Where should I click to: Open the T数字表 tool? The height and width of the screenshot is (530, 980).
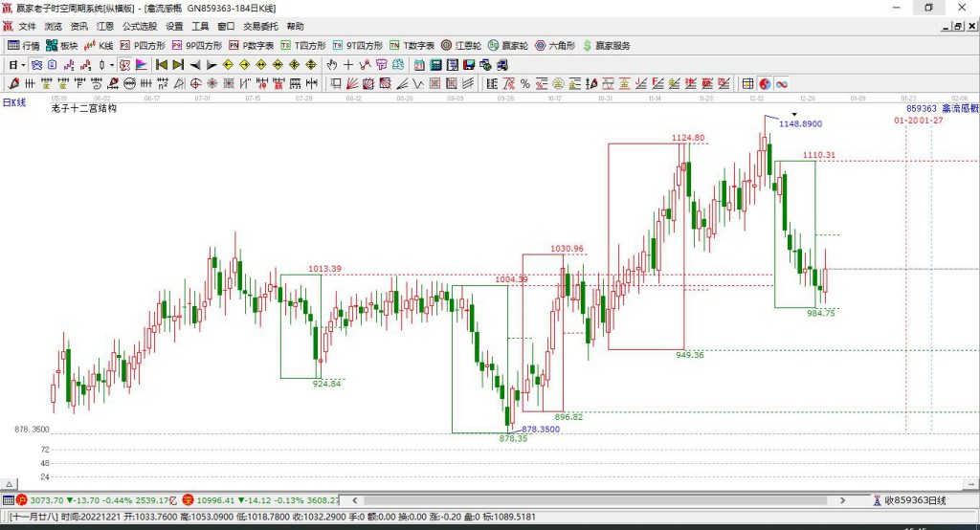click(x=412, y=45)
